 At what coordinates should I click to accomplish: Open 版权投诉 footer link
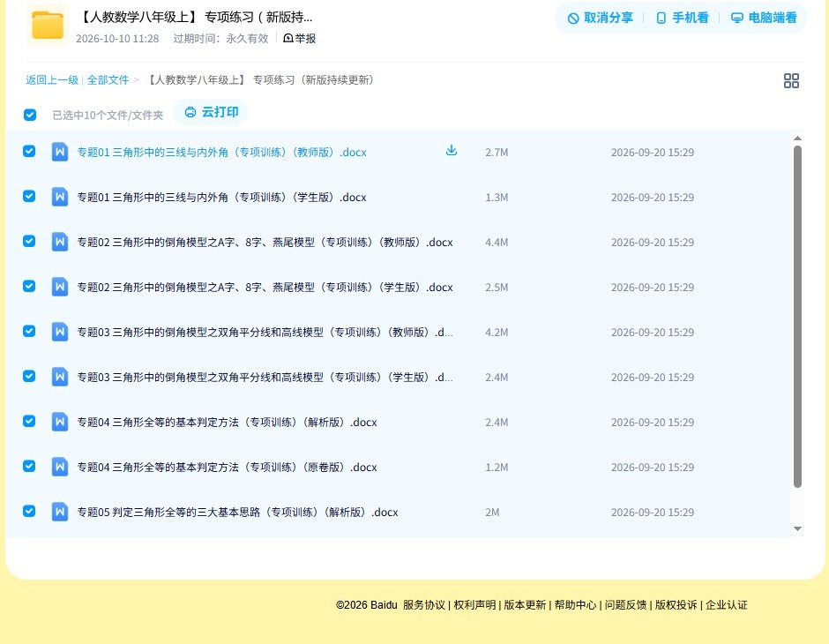(676, 605)
